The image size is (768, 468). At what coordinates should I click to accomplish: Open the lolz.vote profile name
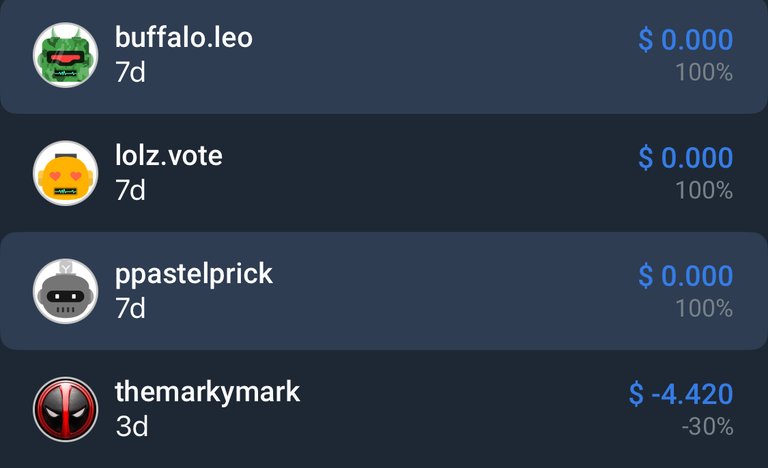(168, 156)
